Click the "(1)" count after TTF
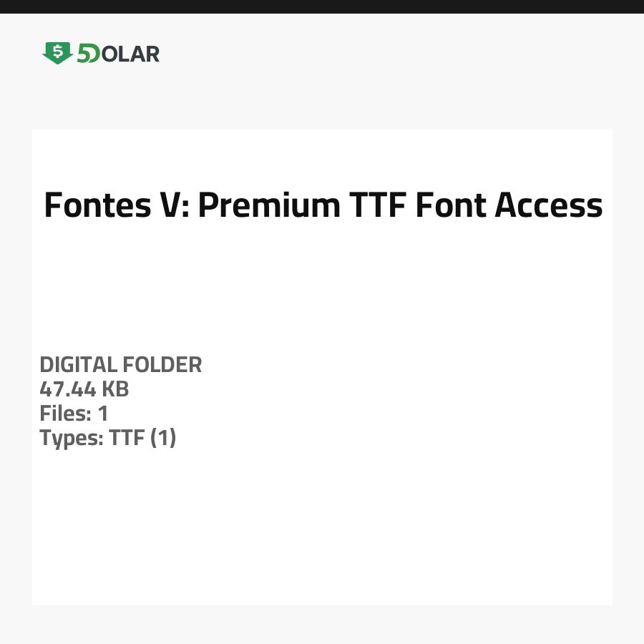 coord(162,438)
